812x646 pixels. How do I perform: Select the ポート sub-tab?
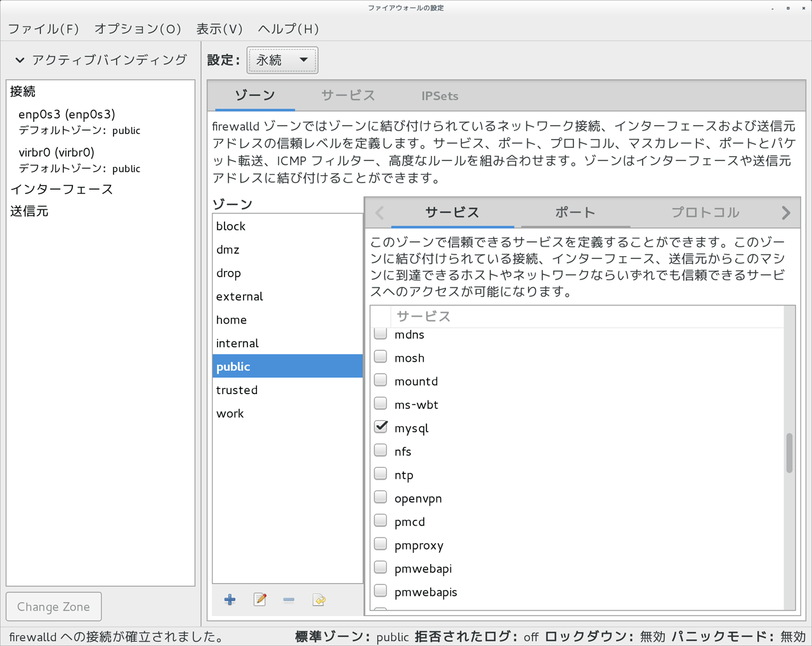coord(575,213)
